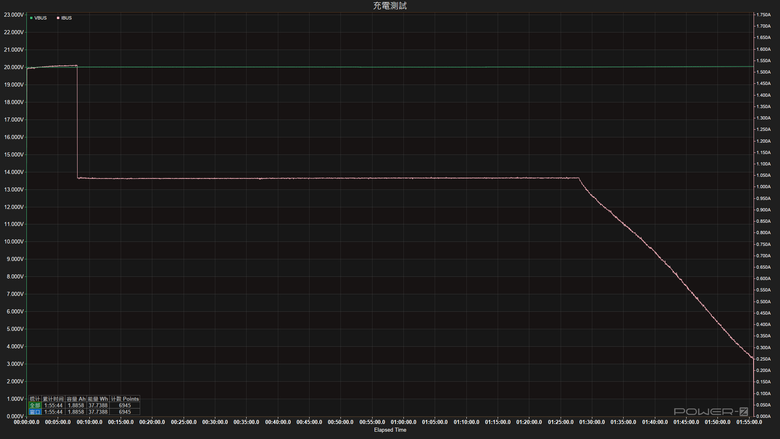Screen dimensions: 780x439
Task: Click the 00:45:00.0 time axis label
Action: point(309,422)
